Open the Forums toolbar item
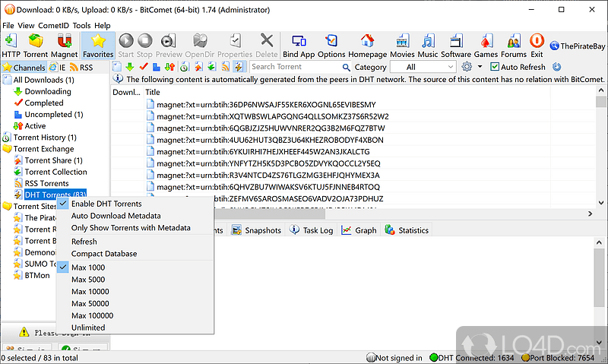Viewport: 608px width, 364px height. [x=514, y=46]
